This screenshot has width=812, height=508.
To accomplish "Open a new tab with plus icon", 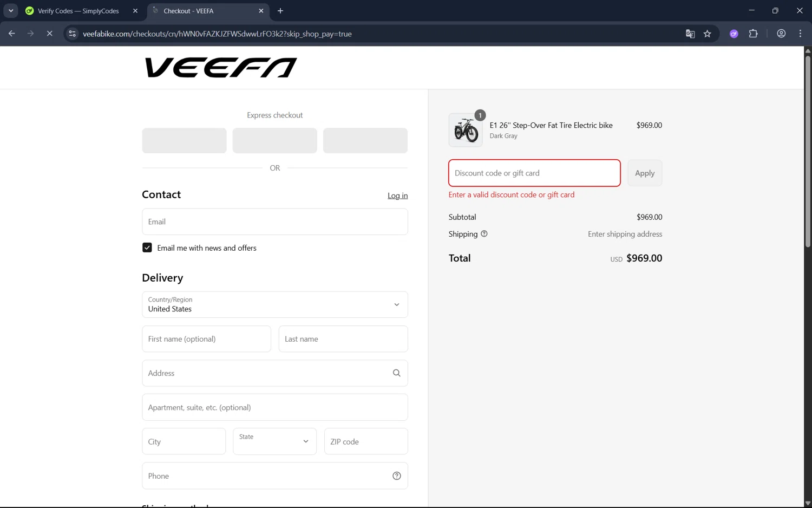I will point(280,11).
